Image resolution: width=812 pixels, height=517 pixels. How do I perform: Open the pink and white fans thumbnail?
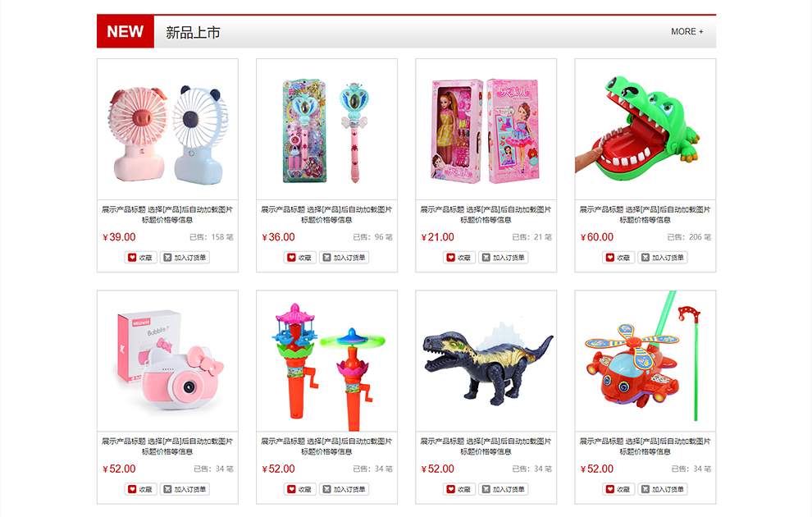(168, 130)
